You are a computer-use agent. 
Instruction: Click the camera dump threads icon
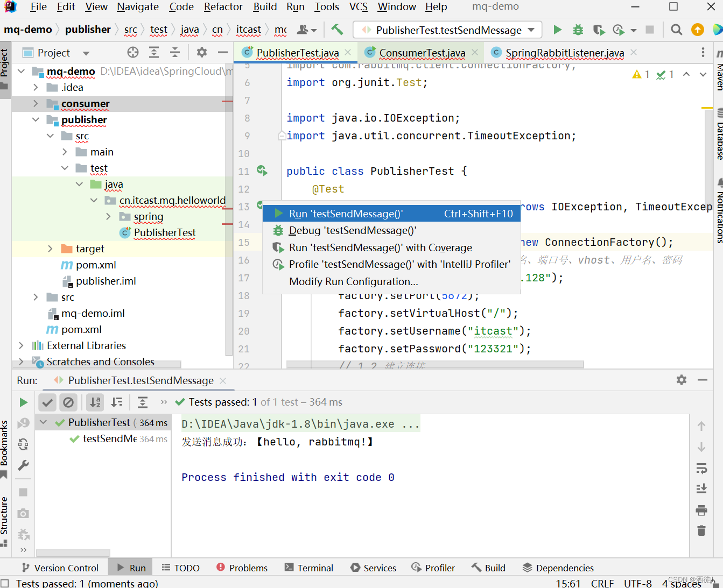(23, 513)
